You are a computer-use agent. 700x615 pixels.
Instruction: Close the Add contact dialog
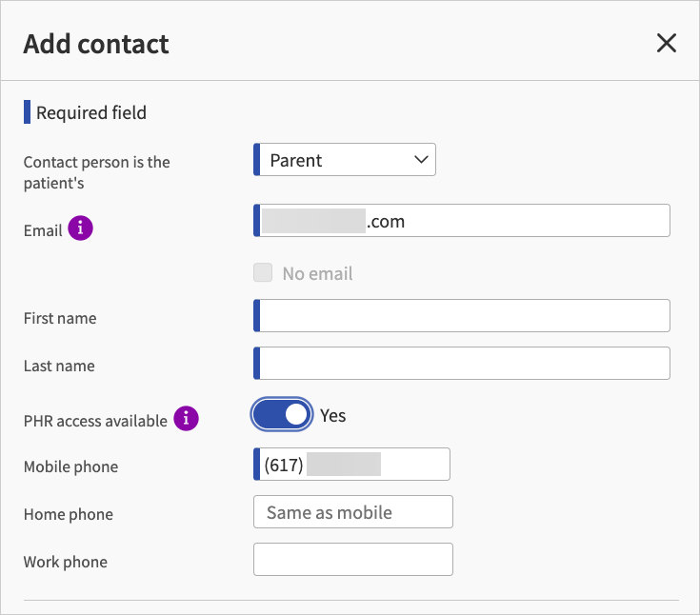pos(666,43)
